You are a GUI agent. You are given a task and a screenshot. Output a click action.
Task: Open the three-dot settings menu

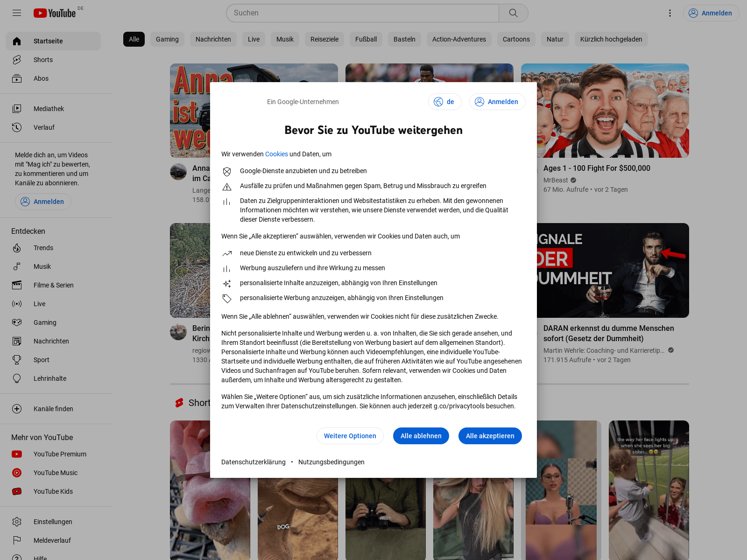[669, 13]
